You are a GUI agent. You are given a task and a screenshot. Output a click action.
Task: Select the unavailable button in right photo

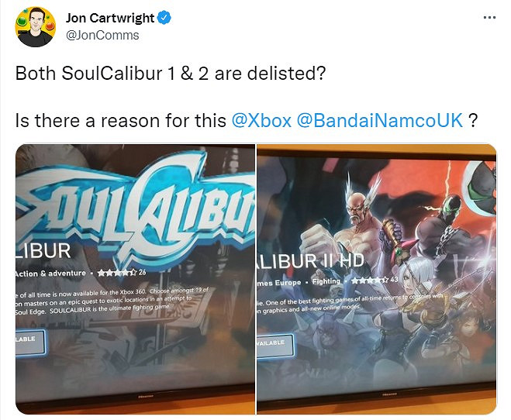coord(275,346)
